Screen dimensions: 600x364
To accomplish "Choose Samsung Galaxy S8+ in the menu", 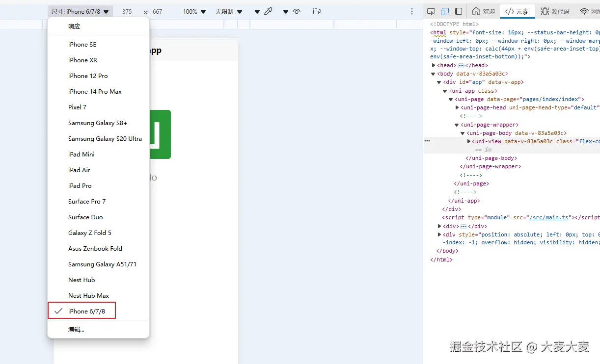I will tap(98, 123).
